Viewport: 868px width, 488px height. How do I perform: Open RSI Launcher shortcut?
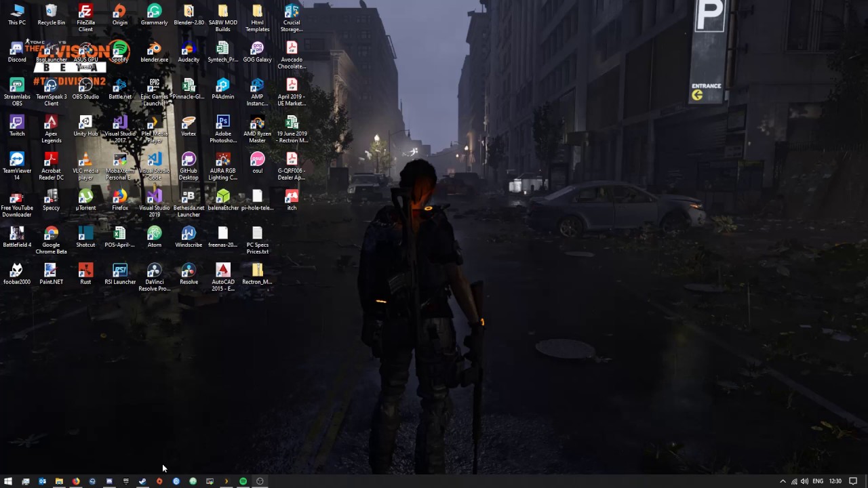120,274
